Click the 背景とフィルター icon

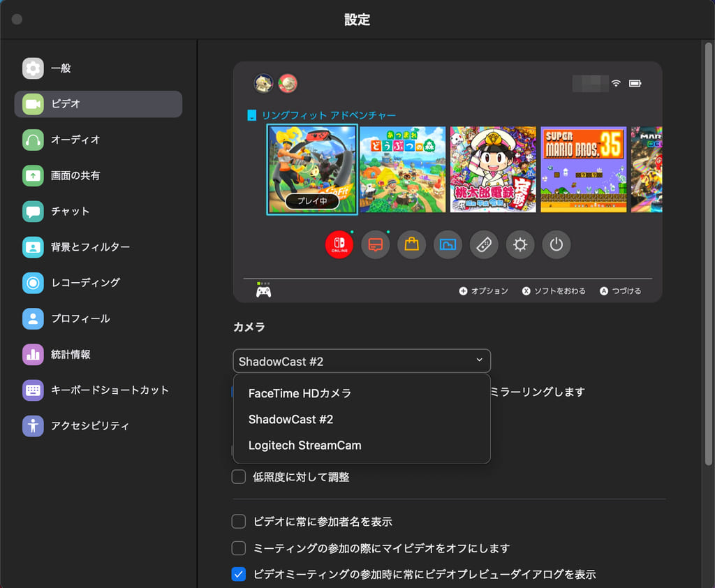[33, 247]
